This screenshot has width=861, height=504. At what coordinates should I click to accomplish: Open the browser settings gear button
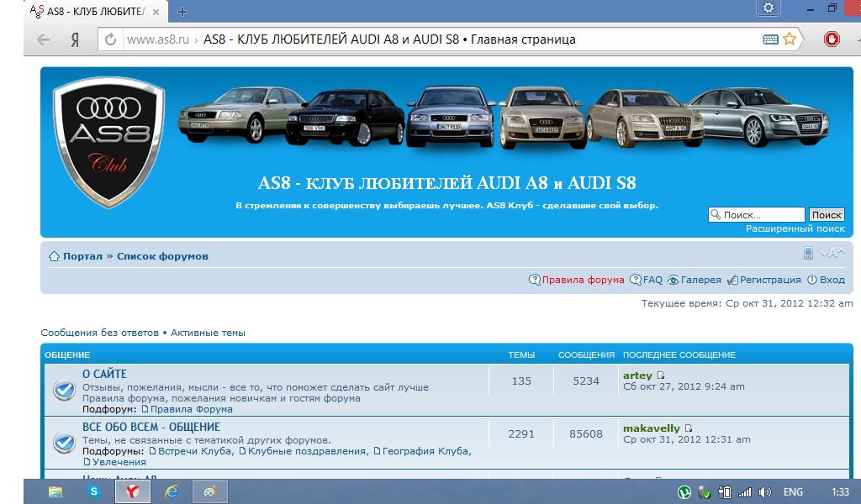click(767, 8)
